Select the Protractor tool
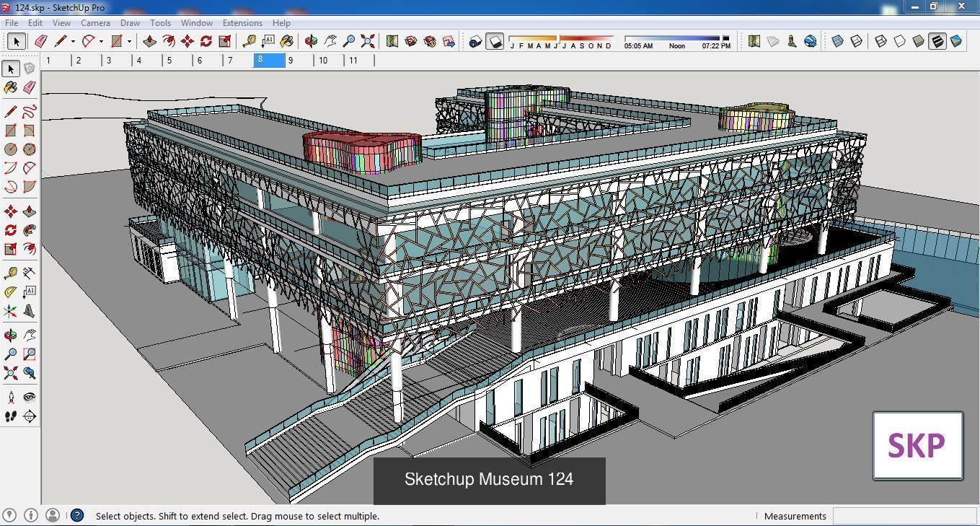Viewport: 980px width, 526px height. [11, 292]
